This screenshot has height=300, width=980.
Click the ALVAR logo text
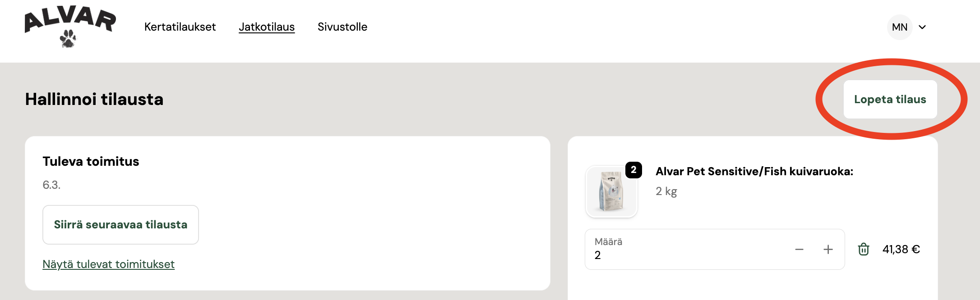[x=70, y=19]
